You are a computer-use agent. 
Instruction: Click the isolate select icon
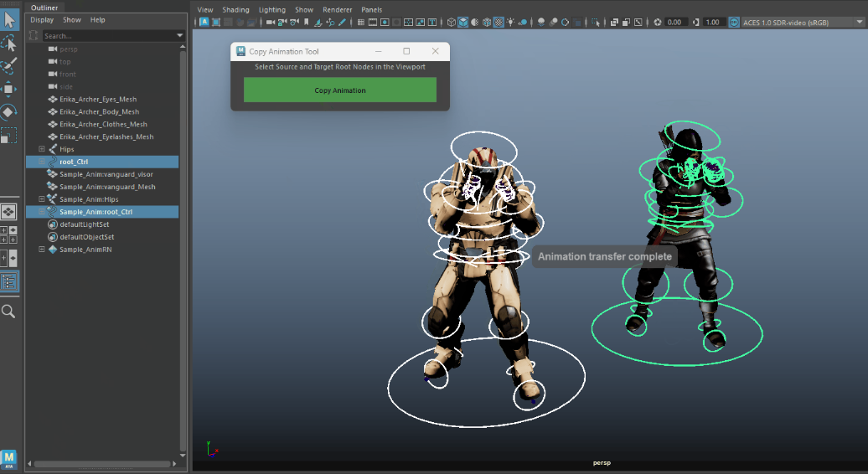pyautogui.click(x=595, y=22)
